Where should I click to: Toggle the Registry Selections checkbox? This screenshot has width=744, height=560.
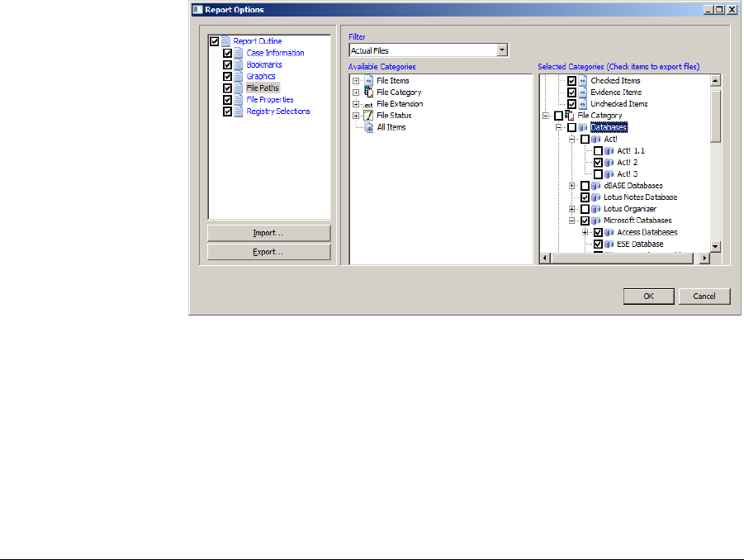point(227,111)
